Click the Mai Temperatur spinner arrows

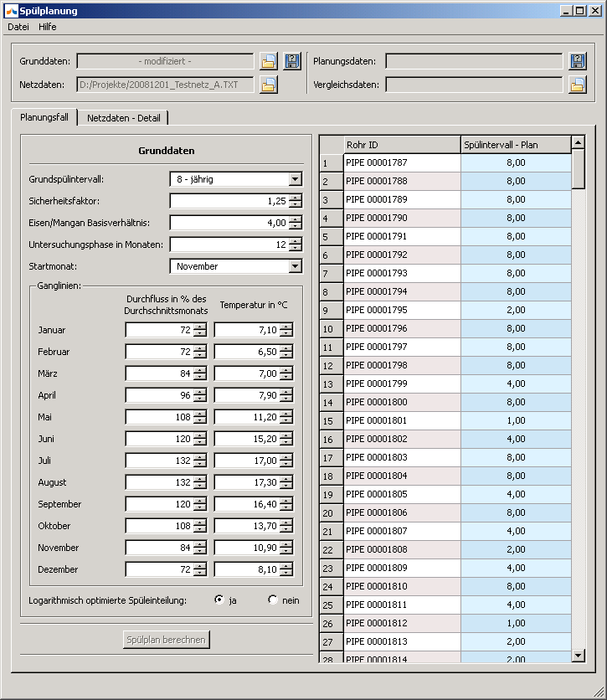[x=286, y=417]
